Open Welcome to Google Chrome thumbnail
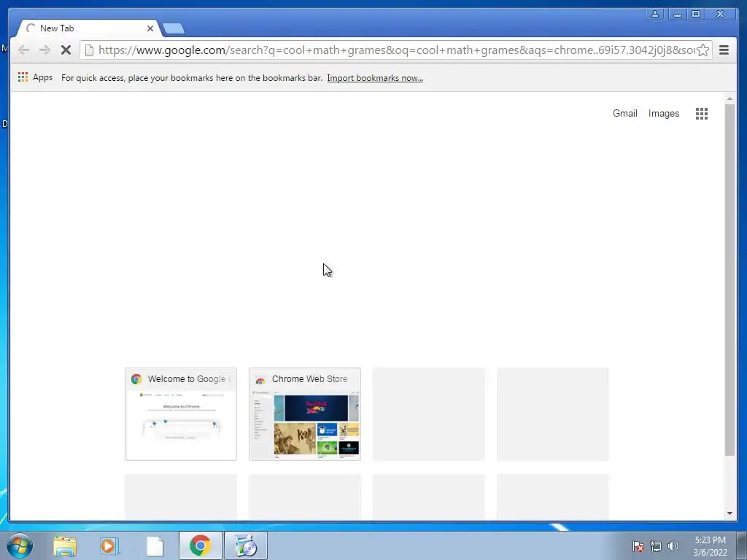This screenshot has width=747, height=560. point(181,414)
